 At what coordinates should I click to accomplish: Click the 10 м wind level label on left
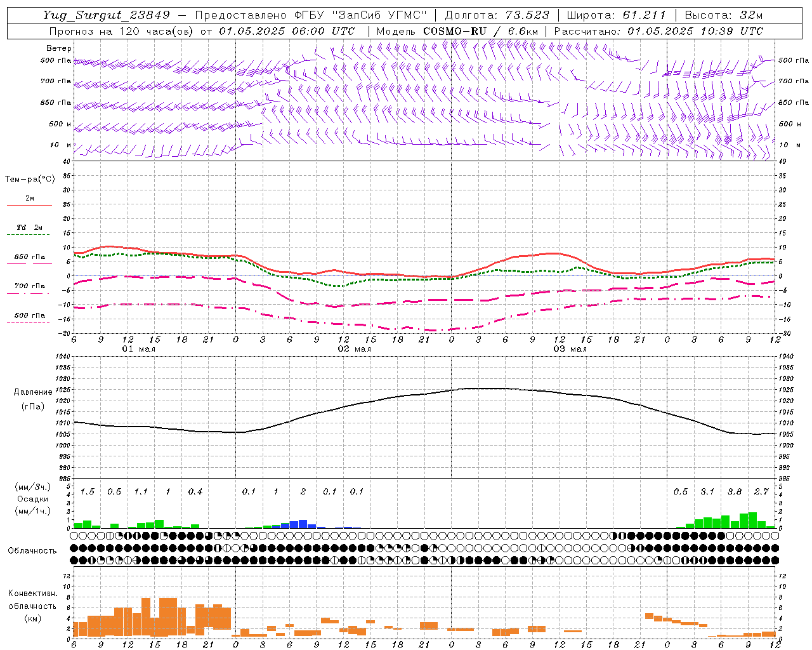(60, 145)
